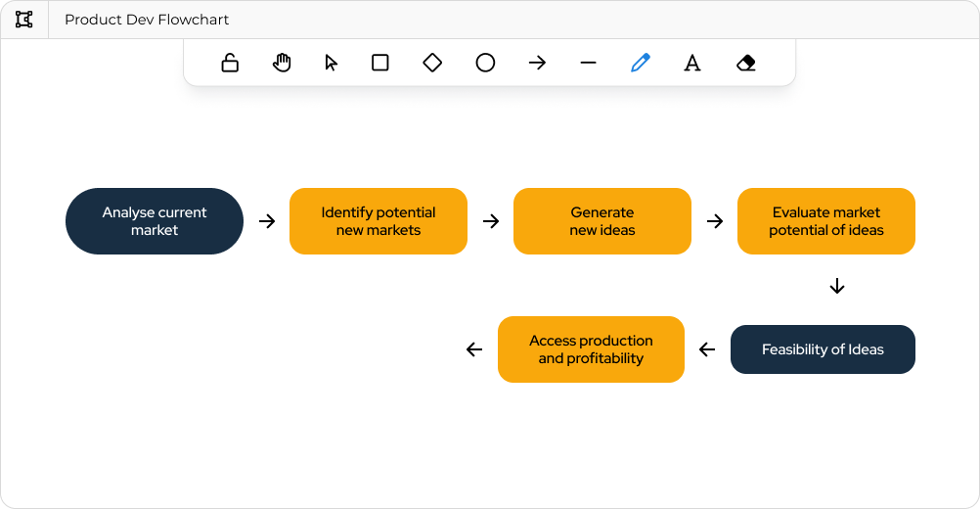Activate the Arrow connector tool
Screen dimensions: 980x509
[x=537, y=63]
